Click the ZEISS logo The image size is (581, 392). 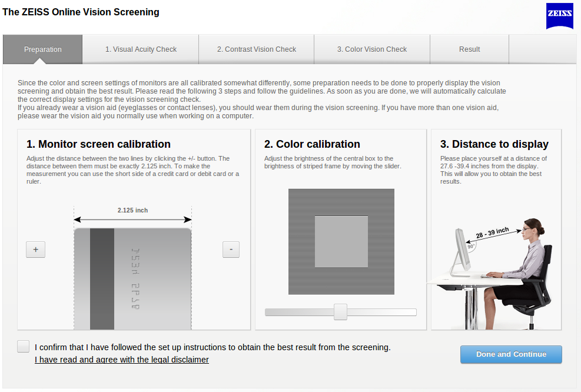coord(559,16)
